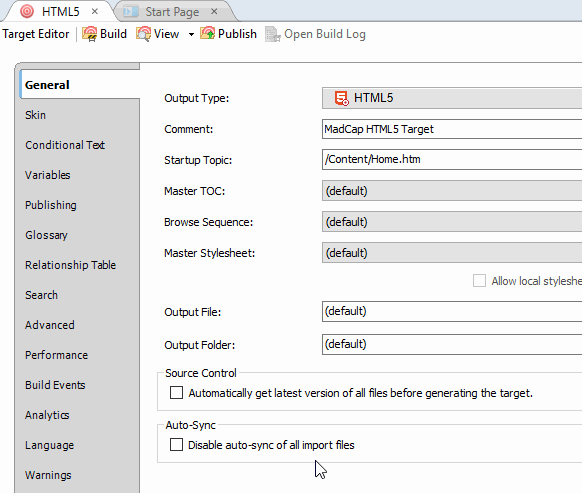Open the Master TOC dropdown
The height and width of the screenshot is (493, 582).
pos(452,191)
